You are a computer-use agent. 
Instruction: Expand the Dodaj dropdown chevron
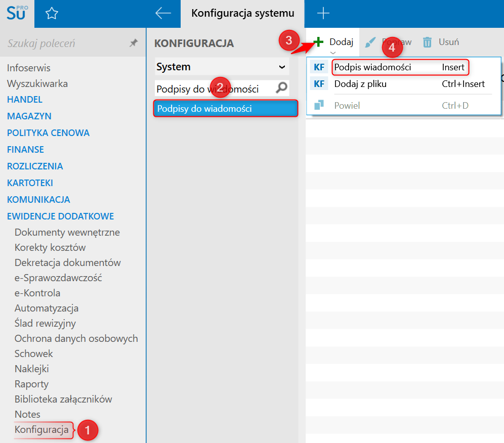point(333,53)
